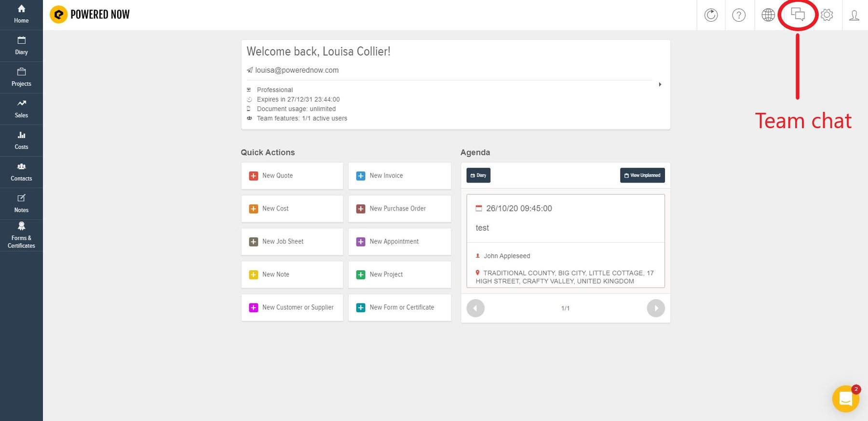Open the help question mark icon
This screenshot has height=421, width=868.
click(x=739, y=15)
